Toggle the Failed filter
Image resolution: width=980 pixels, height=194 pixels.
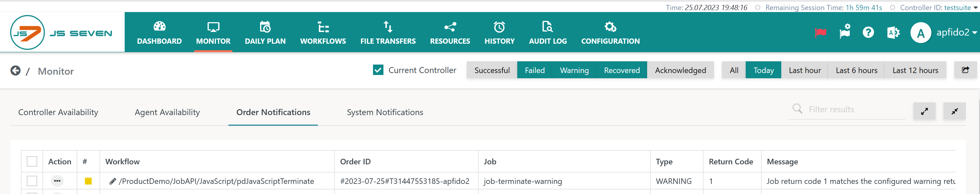(x=535, y=70)
